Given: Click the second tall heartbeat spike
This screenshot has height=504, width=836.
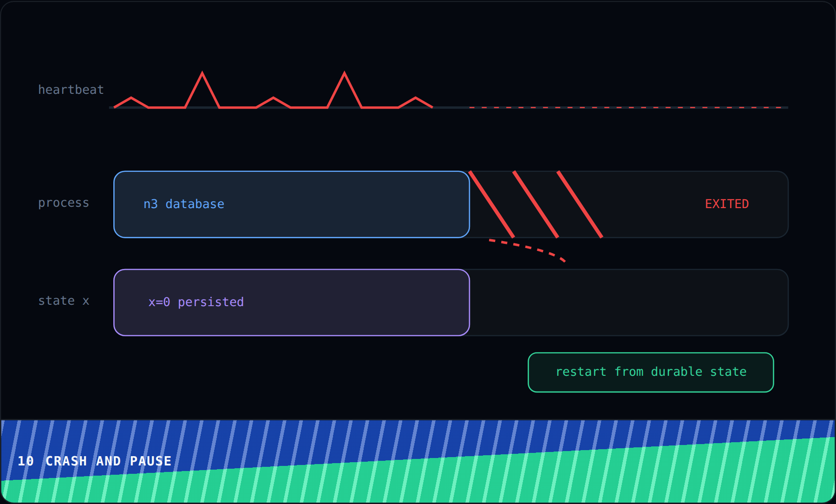Looking at the screenshot, I should (x=344, y=89).
